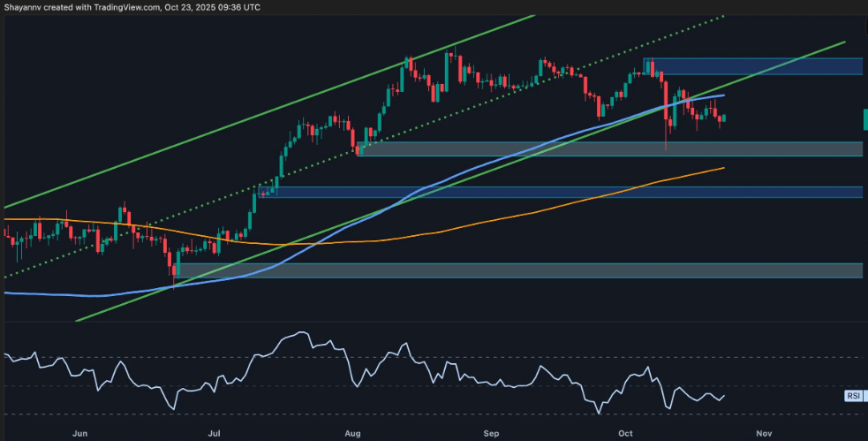
Task: Click the blue moving average line end
Action: [x=722, y=95]
